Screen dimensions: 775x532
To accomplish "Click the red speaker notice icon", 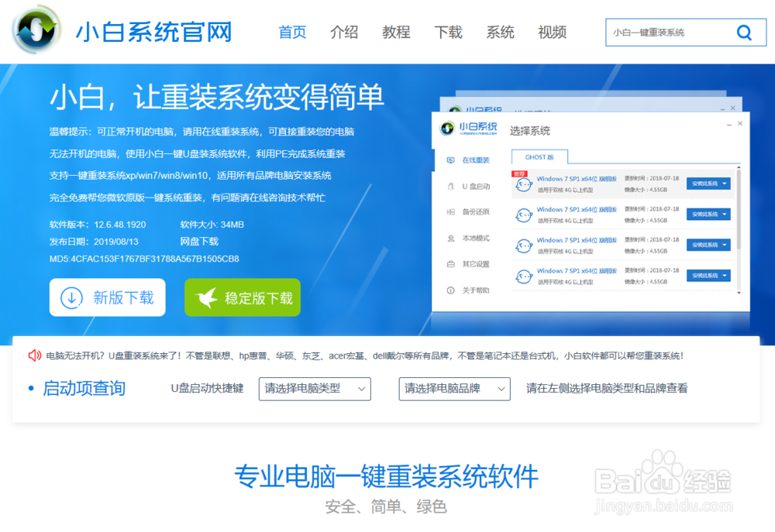I will (x=35, y=355).
